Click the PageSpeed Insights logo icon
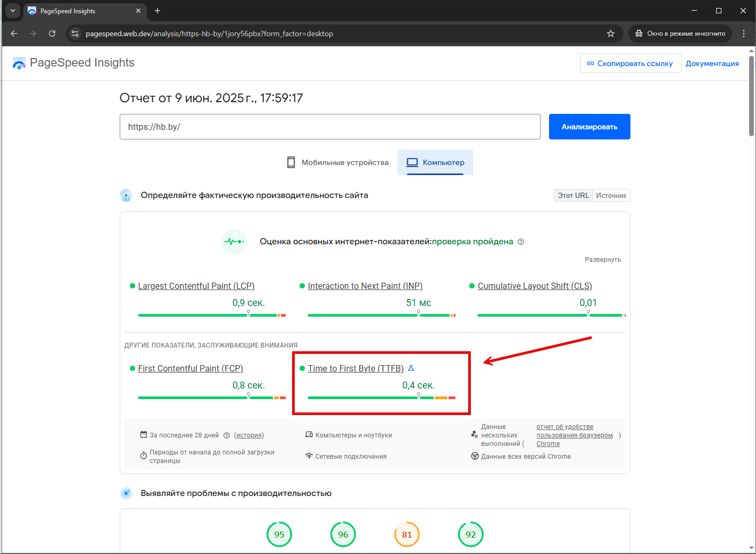This screenshot has height=554, width=756. point(19,63)
